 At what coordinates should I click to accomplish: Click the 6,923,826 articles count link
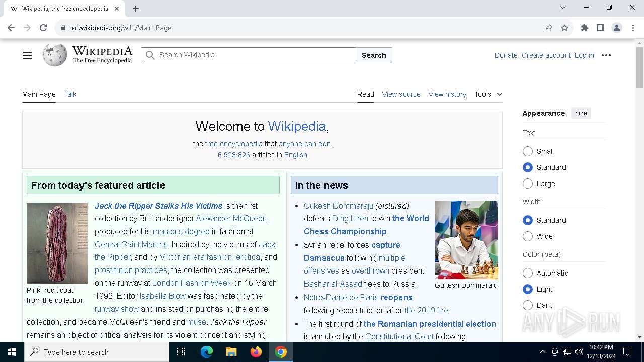click(x=234, y=155)
